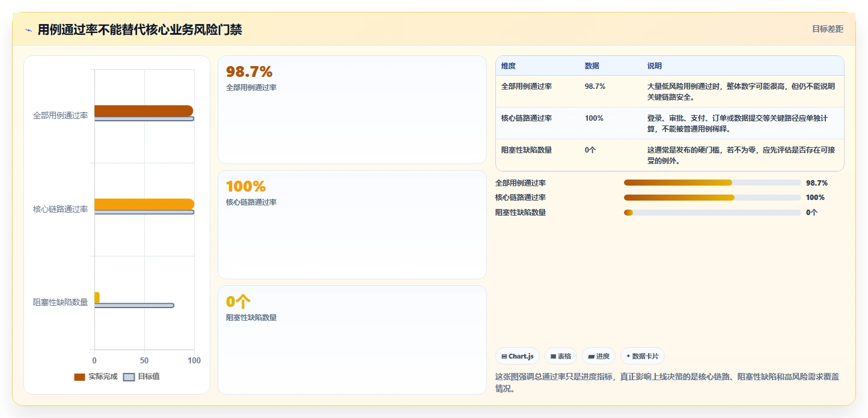Click the 目标差距 label in the header
The height and width of the screenshot is (418, 868).
(828, 29)
